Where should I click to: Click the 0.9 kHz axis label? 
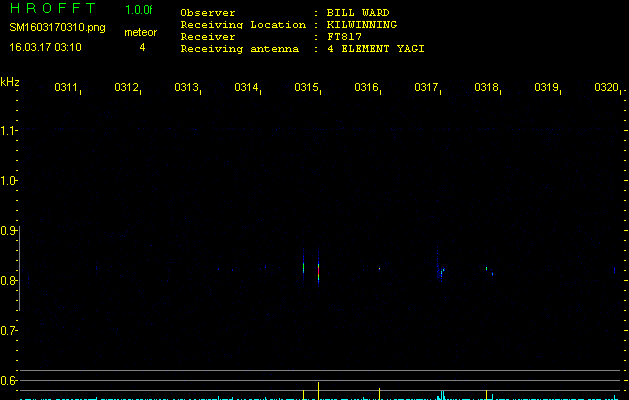(x=8, y=230)
